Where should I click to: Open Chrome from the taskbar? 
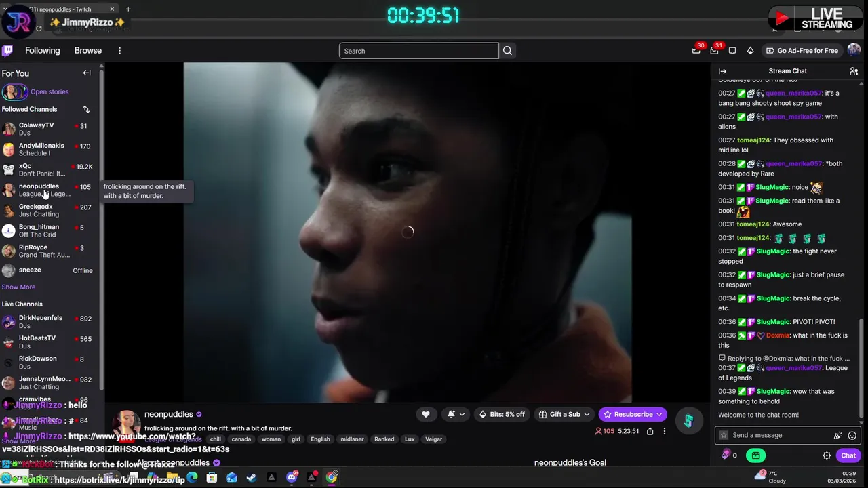(x=332, y=478)
